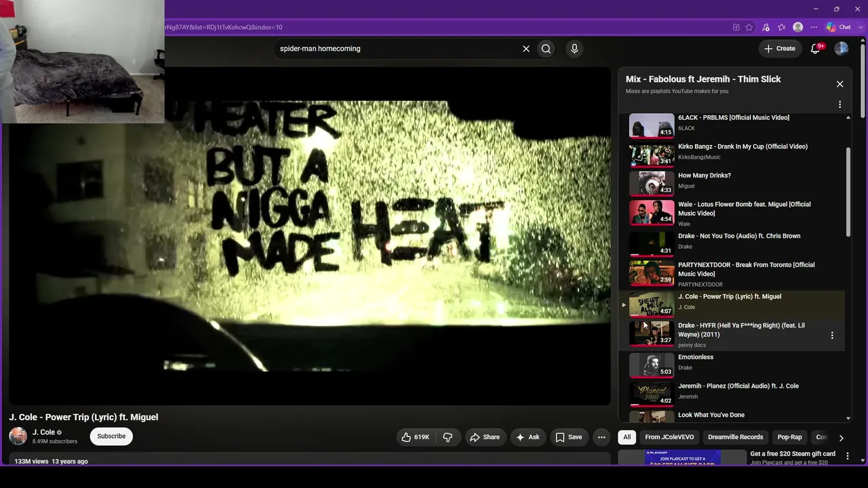Clear the search box with the X
The height and width of the screenshot is (488, 868).
(526, 49)
